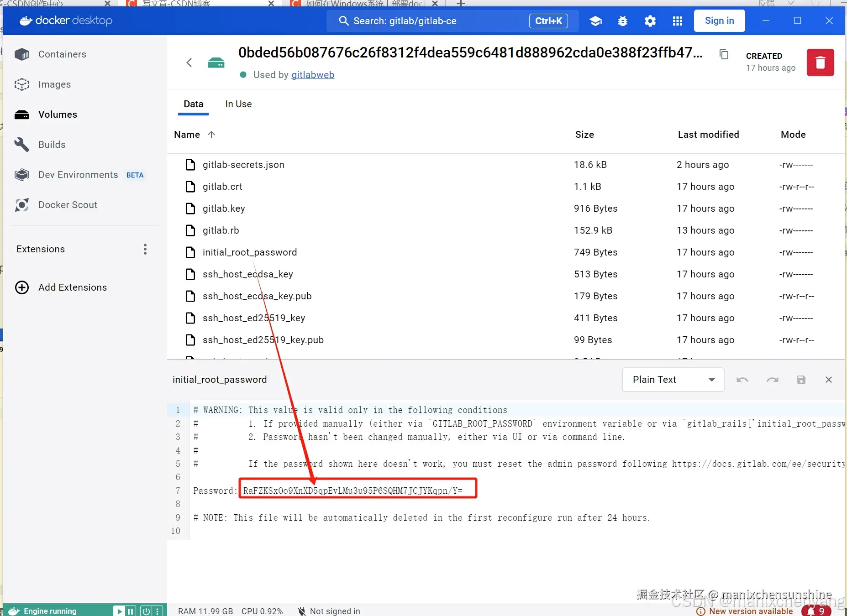Open the Builds section

click(x=52, y=145)
